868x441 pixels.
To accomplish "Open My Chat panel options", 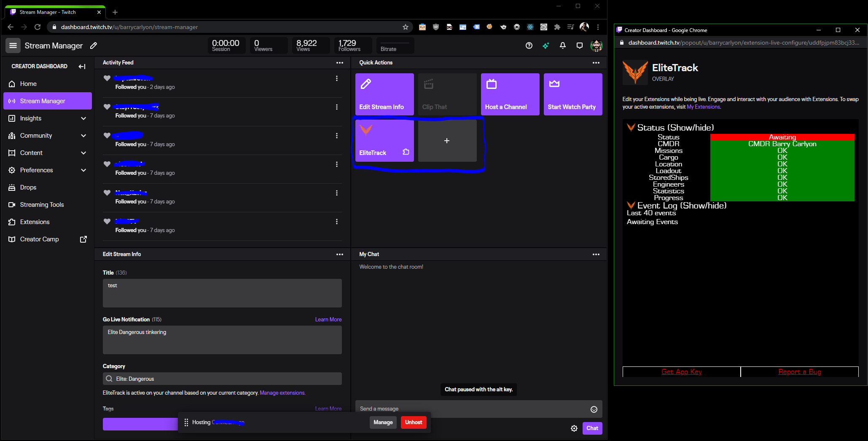I will point(596,254).
